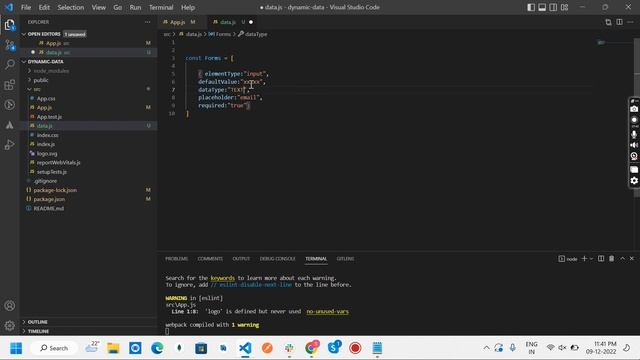Open Explorer panel ellipsis menu
The width and height of the screenshot is (640, 360).
tap(148, 22)
